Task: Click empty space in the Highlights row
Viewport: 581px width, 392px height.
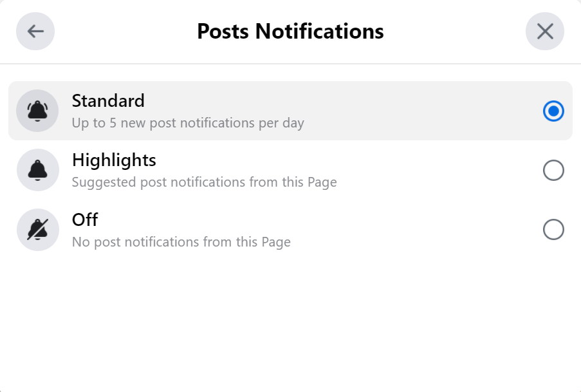Action: (438, 170)
